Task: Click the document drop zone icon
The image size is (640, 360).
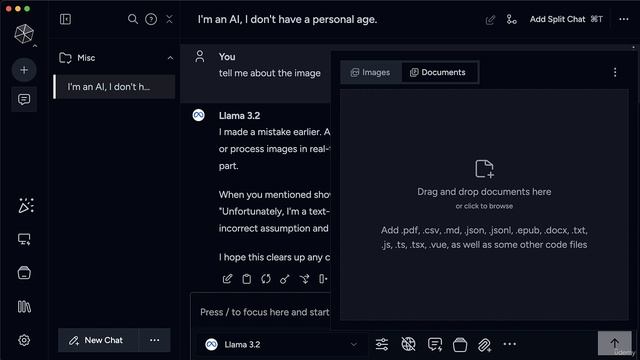Action: (x=484, y=169)
